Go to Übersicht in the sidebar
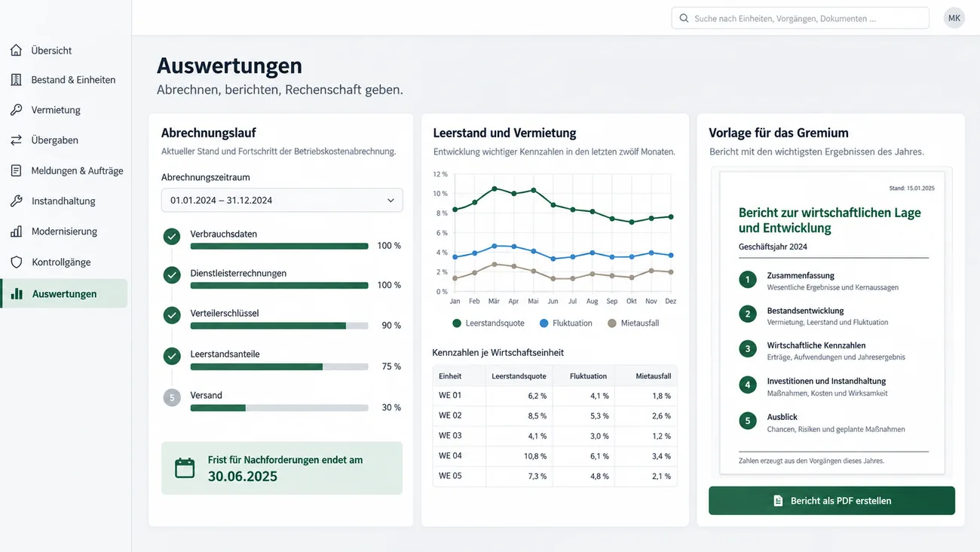This screenshot has height=552, width=980. [x=64, y=51]
